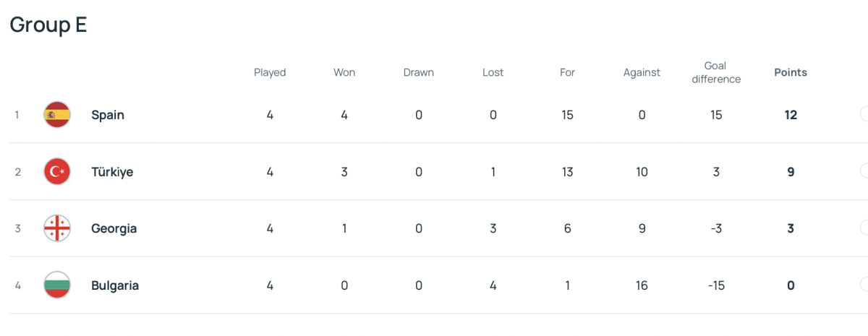Expand the Spain row circle button
This screenshot has width=868, height=336.
[864, 114]
